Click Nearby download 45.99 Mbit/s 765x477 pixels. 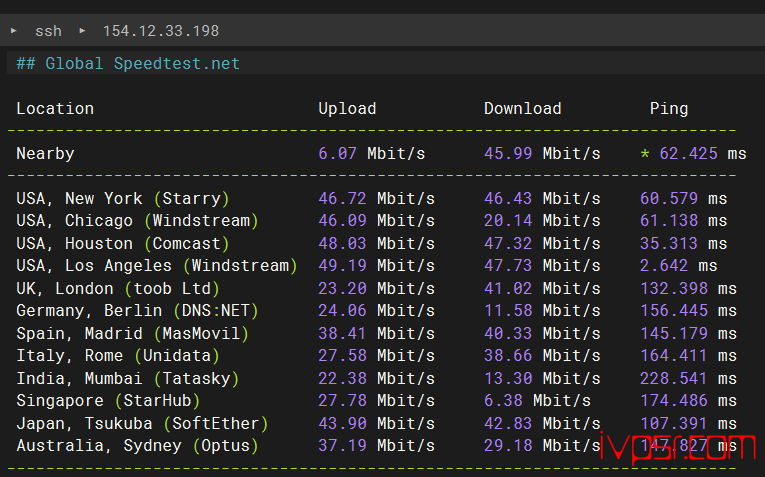coord(542,154)
